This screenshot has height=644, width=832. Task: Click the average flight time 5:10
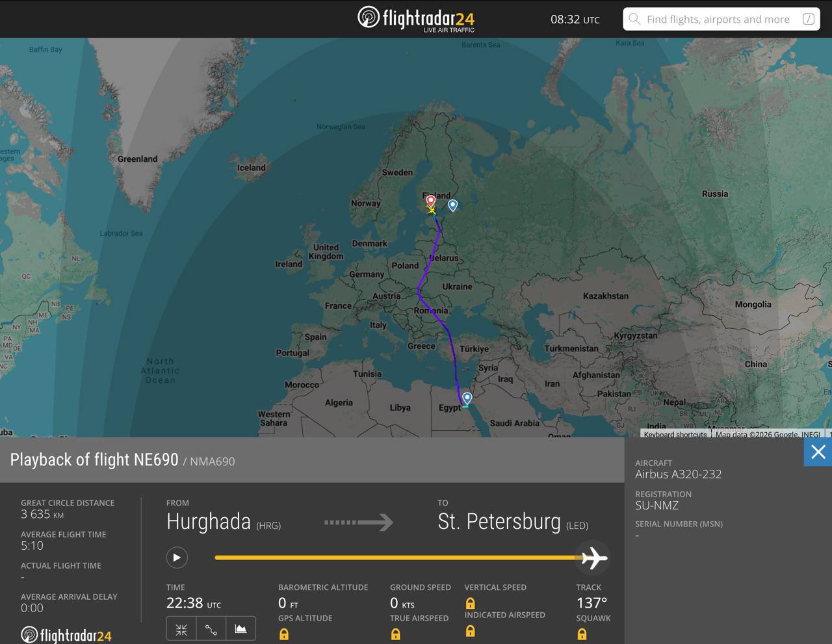[x=32, y=546]
